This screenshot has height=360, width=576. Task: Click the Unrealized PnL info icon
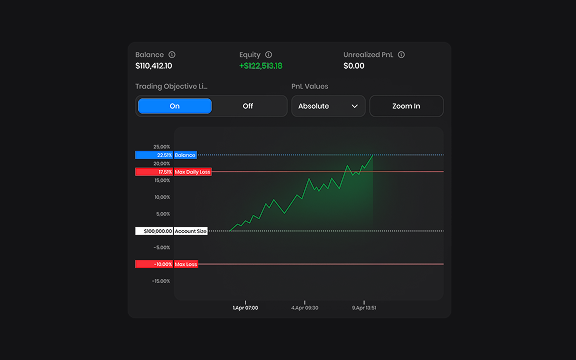pyautogui.click(x=402, y=55)
